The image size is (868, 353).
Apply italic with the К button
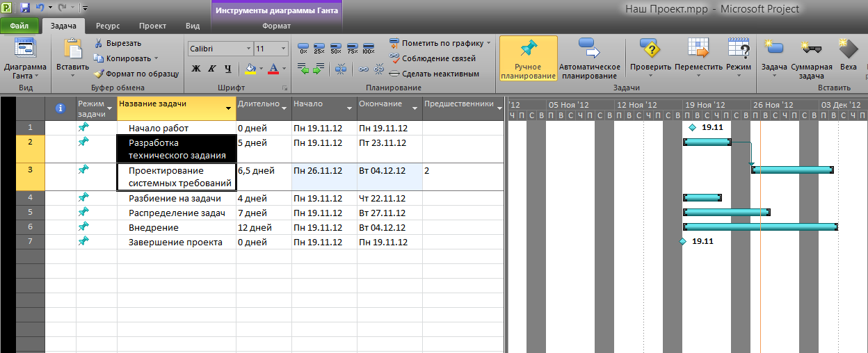tap(211, 69)
